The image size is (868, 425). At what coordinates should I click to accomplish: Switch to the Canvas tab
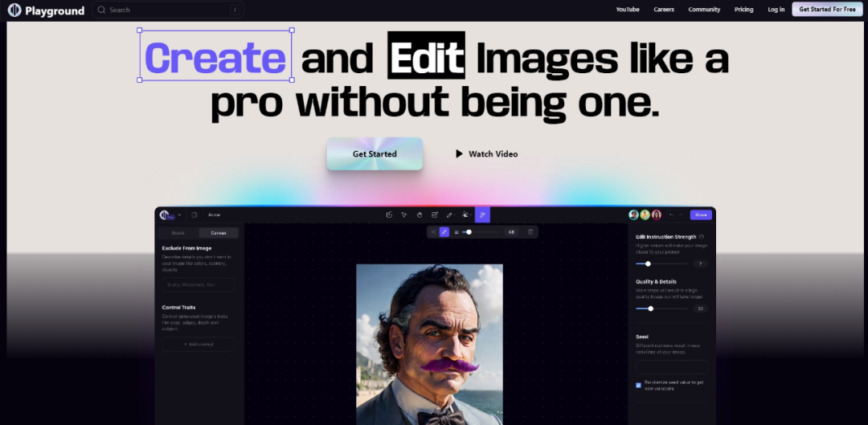218,233
